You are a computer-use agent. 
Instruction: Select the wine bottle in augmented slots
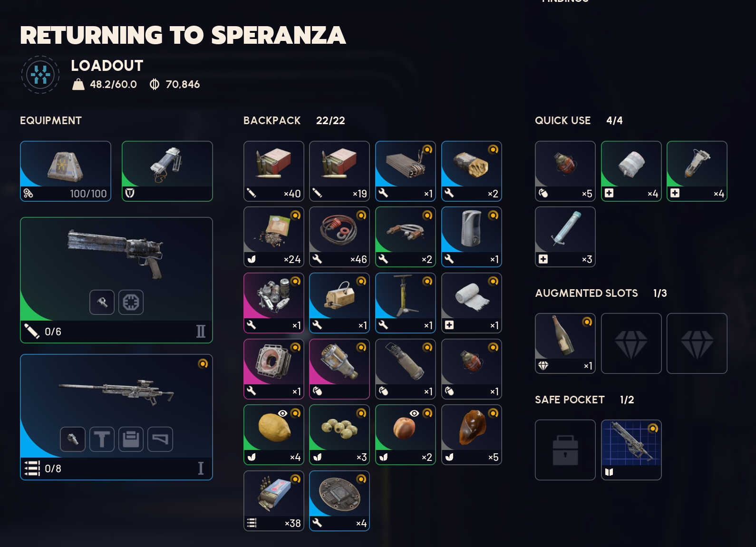coord(565,343)
